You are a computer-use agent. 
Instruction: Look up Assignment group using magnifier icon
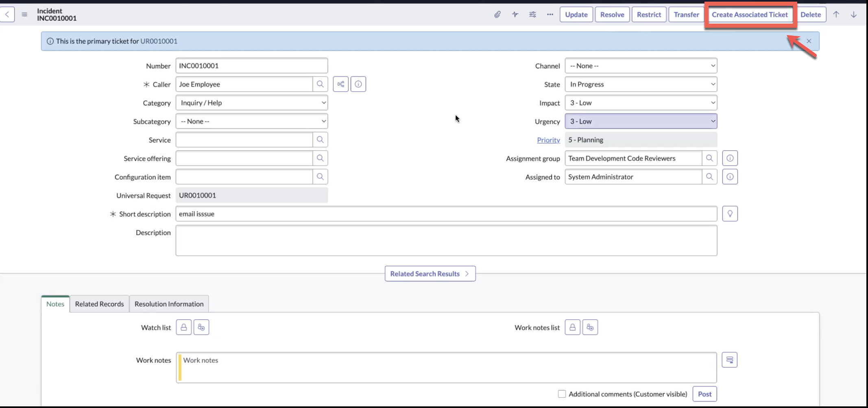[709, 158]
